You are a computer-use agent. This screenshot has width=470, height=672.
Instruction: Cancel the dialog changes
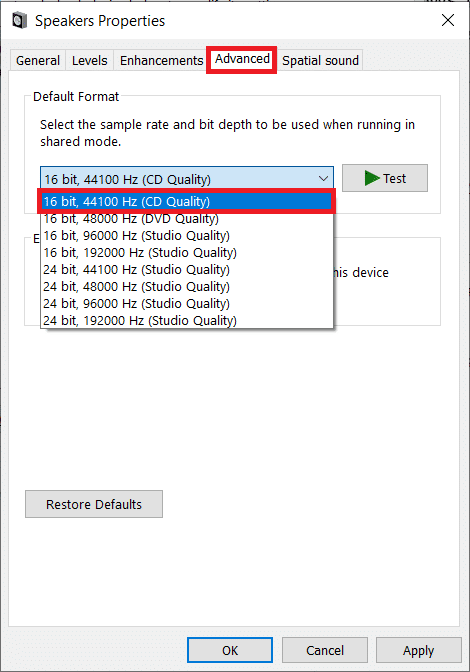point(325,650)
